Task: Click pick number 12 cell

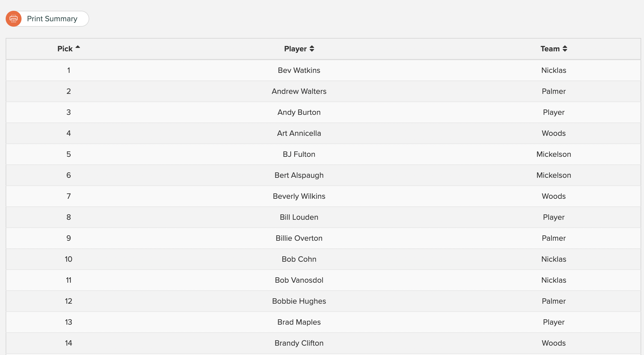Action: (x=69, y=301)
